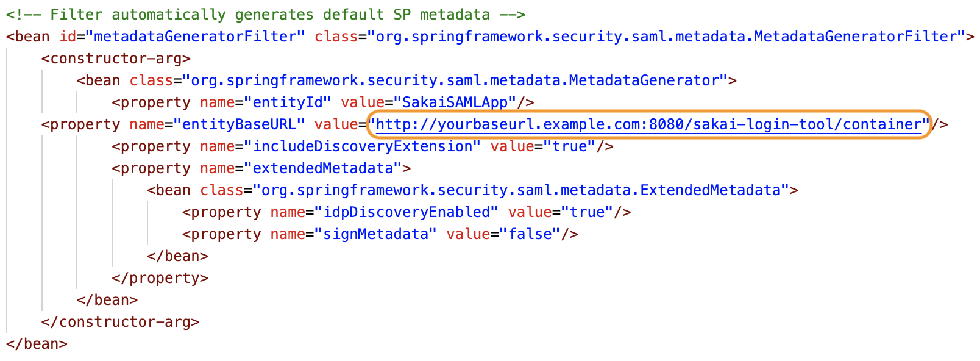Click the "includeDiscoveryExtension" property name
Screen dimensions: 980x361
362,146
